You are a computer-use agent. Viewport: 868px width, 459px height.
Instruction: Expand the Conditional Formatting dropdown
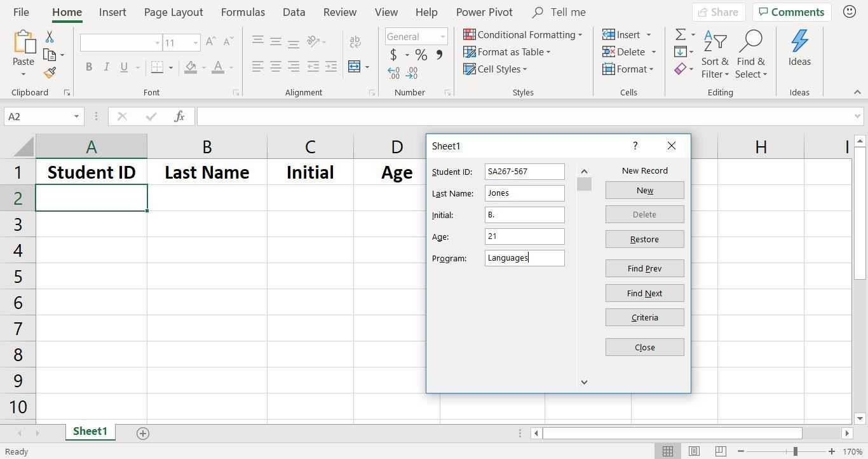[522, 35]
